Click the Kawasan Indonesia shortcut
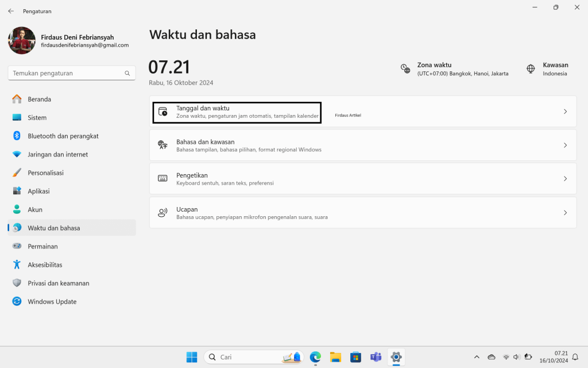The height and width of the screenshot is (368, 588). click(547, 69)
